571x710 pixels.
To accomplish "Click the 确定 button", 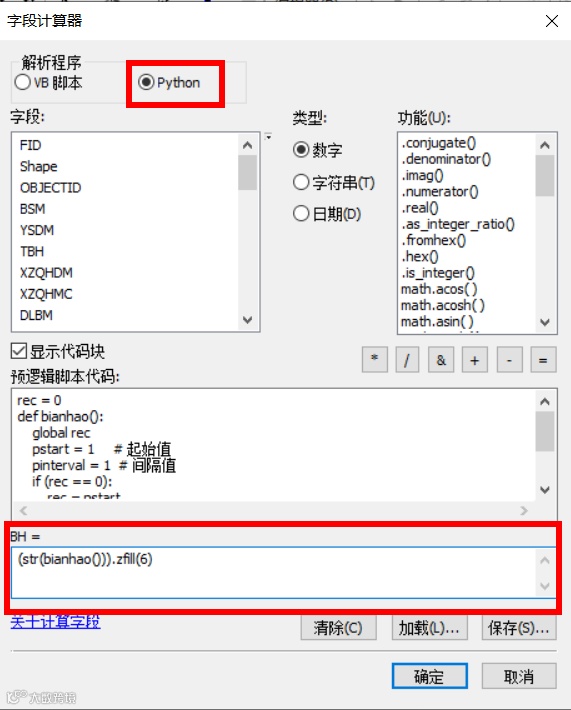I will tap(429, 676).
